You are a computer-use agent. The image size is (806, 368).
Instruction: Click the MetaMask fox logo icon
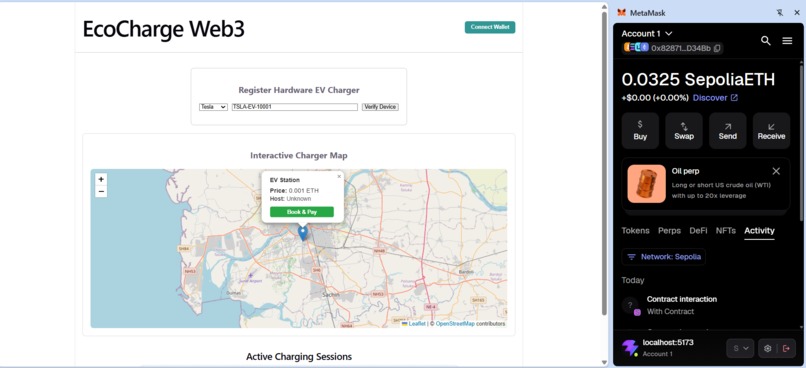(621, 12)
